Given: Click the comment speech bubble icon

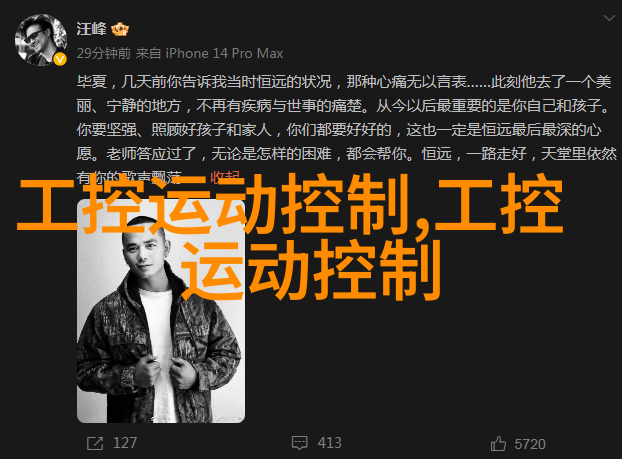Looking at the screenshot, I should tap(299, 443).
